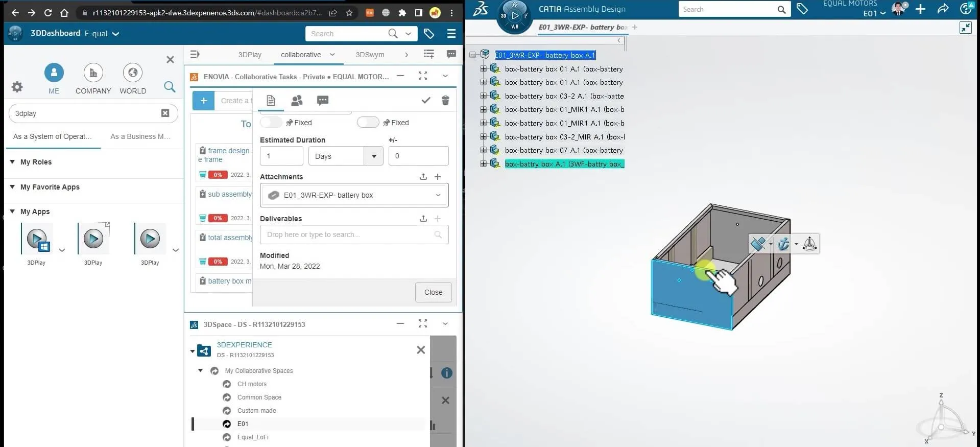
Task: Click the Estimated Duration value field
Action: (281, 156)
